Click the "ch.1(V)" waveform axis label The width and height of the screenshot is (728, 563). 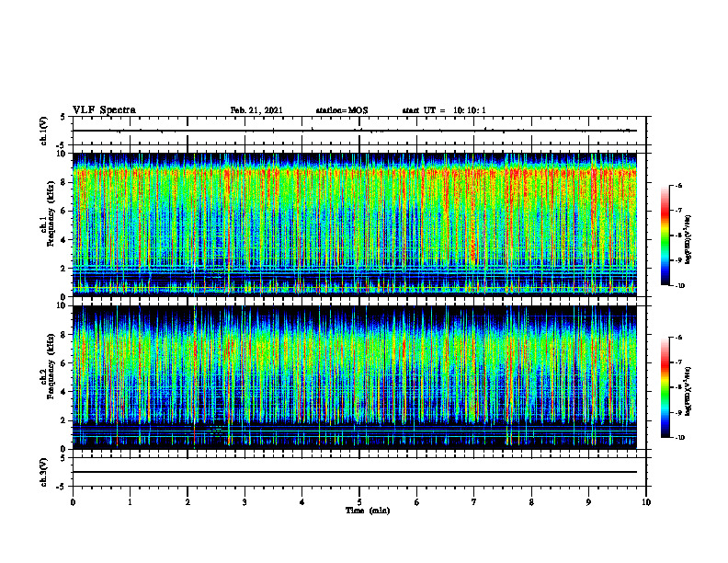click(x=44, y=131)
